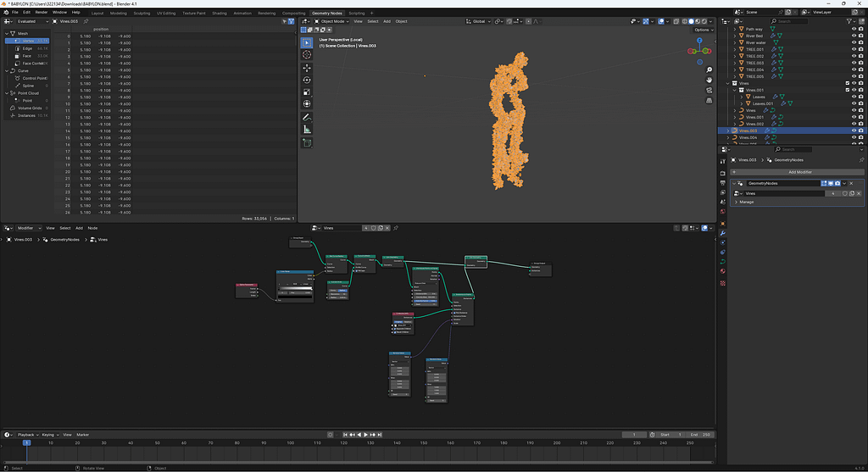The image size is (868, 472).
Task: Select the Move tool in viewport toolbar
Action: [x=307, y=67]
